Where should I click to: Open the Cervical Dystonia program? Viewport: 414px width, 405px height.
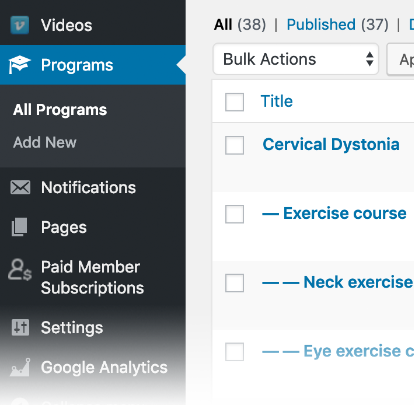pos(331,144)
